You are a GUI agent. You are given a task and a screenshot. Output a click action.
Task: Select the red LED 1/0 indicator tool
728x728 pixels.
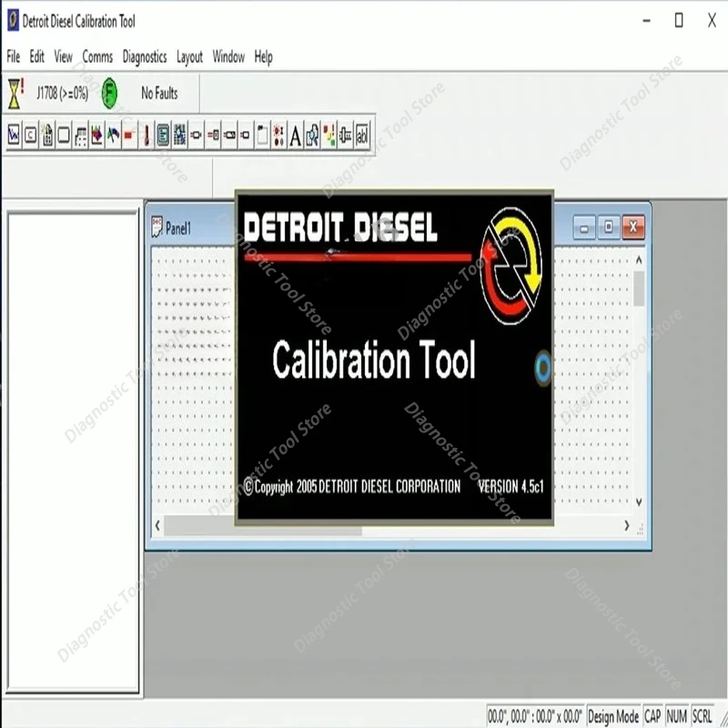point(278,136)
